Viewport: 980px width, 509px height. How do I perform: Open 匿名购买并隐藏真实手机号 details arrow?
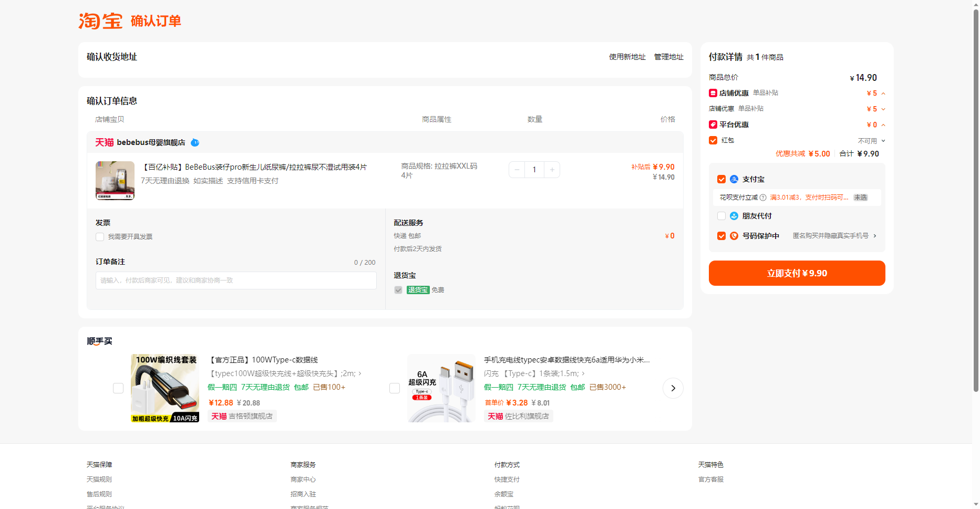coord(875,236)
